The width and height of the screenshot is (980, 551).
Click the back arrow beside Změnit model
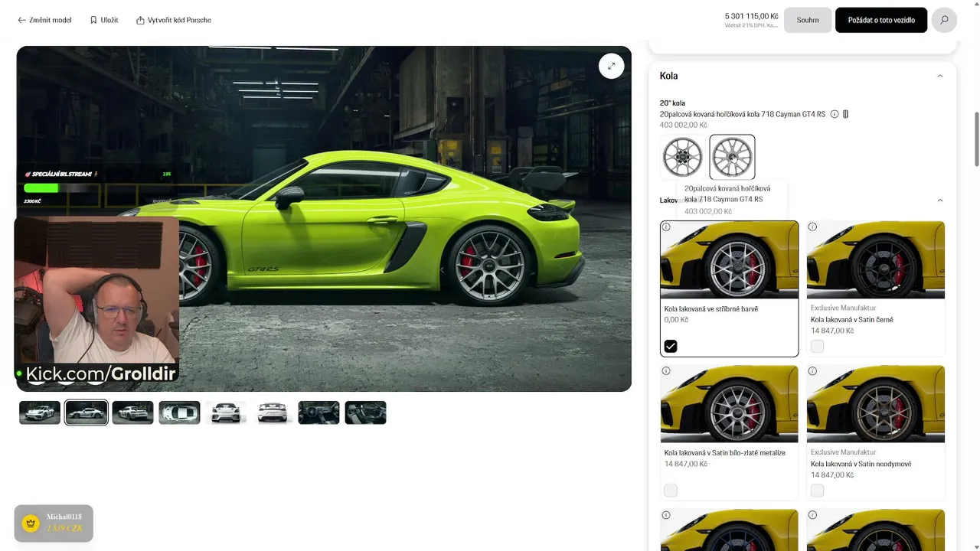pyautogui.click(x=21, y=20)
